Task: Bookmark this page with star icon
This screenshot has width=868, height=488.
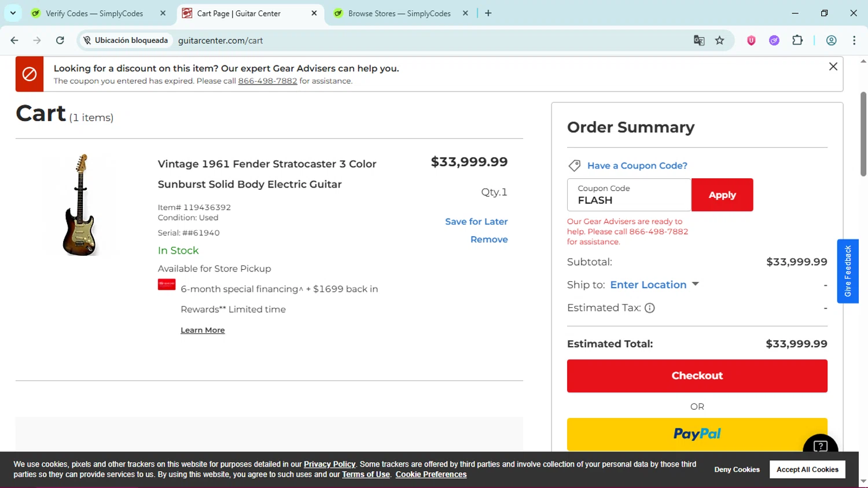Action: point(720,41)
